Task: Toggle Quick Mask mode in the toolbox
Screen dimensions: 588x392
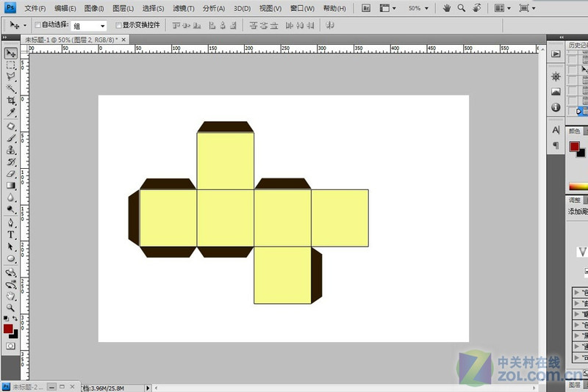Action: click(x=11, y=346)
